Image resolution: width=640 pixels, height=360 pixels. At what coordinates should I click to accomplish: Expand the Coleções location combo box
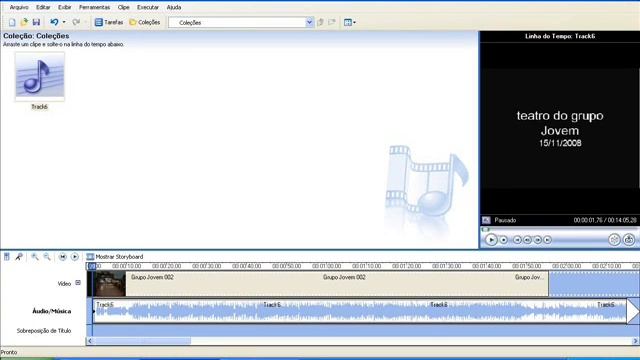(309, 22)
